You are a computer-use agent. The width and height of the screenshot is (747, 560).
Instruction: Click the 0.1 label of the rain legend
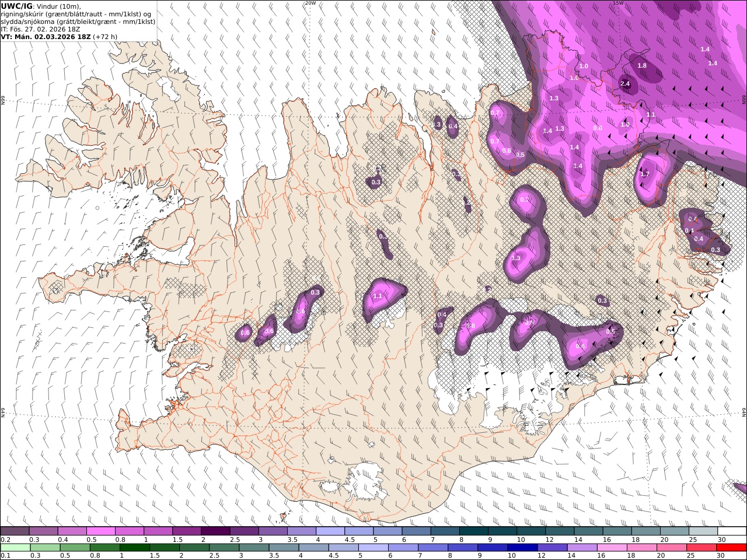point(5,556)
